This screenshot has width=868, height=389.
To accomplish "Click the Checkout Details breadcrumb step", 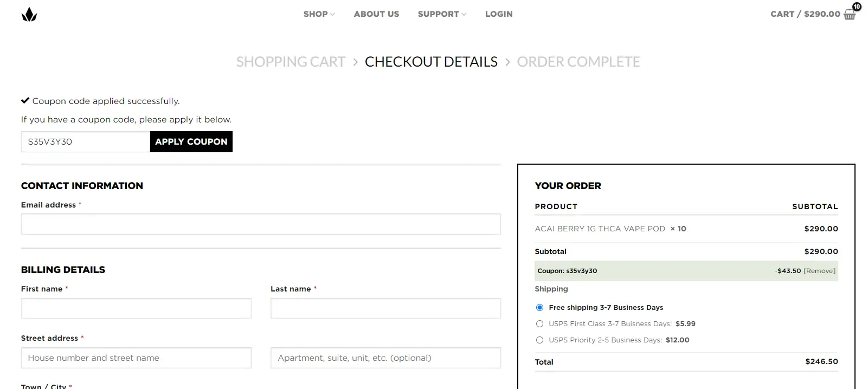I will pyautogui.click(x=431, y=62).
